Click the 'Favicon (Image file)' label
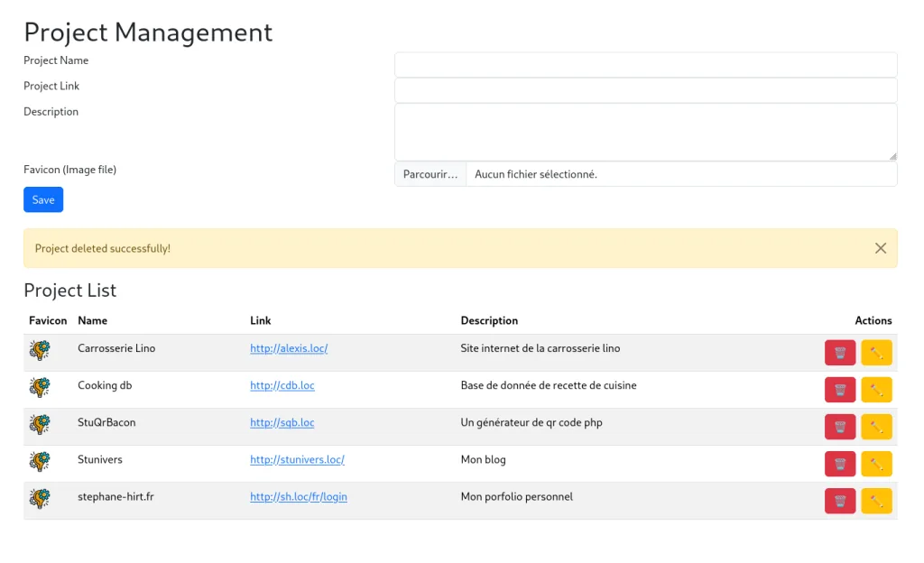Viewport: 924px width, 563px height. (x=70, y=170)
